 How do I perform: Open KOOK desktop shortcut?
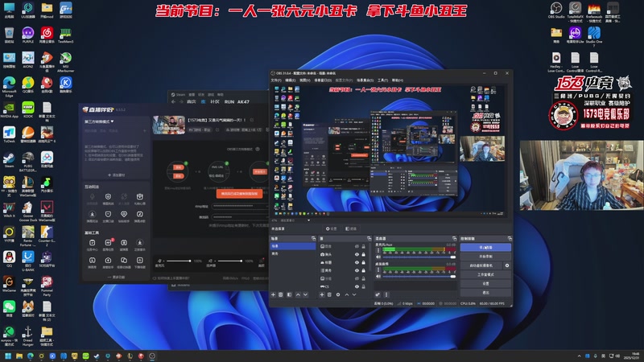tap(28, 110)
